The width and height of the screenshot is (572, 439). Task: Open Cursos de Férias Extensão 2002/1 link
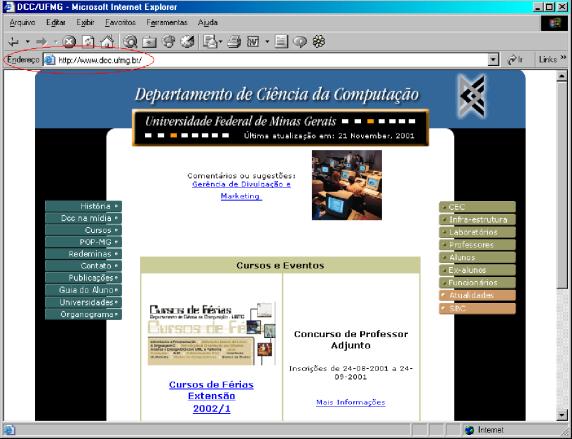[211, 397]
